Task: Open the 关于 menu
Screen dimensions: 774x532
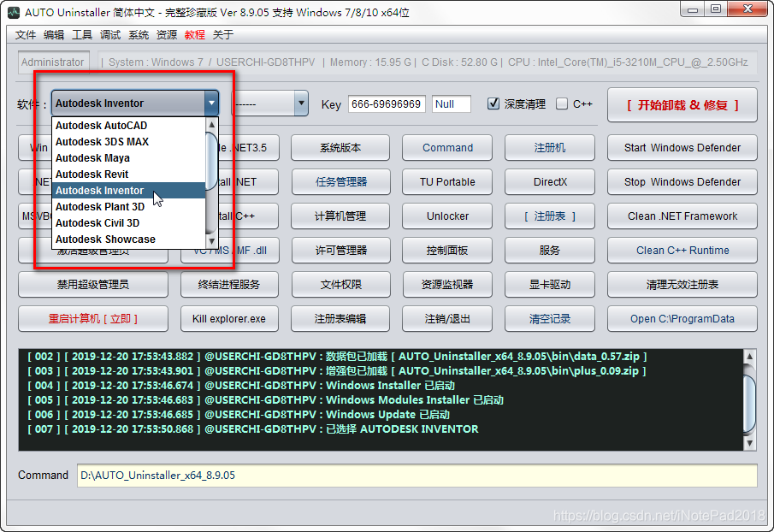Action: pos(223,34)
